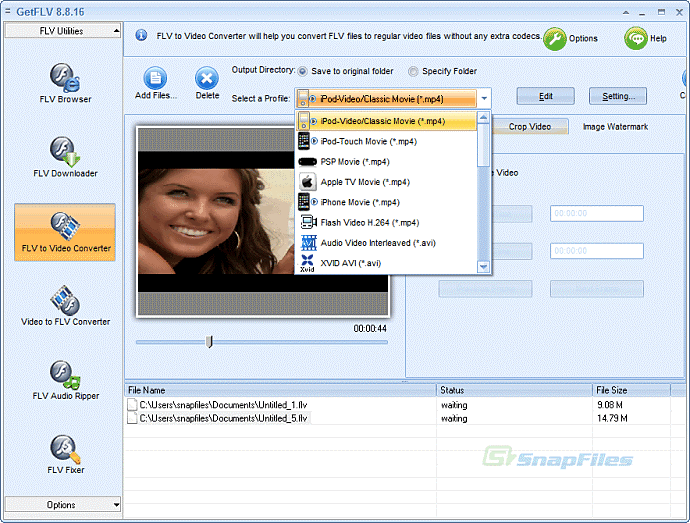Click the upper 00:00:00 time field

[x=597, y=214]
